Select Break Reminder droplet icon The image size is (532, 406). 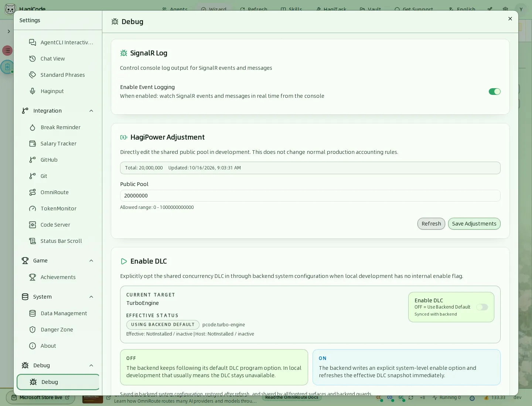tap(33, 127)
